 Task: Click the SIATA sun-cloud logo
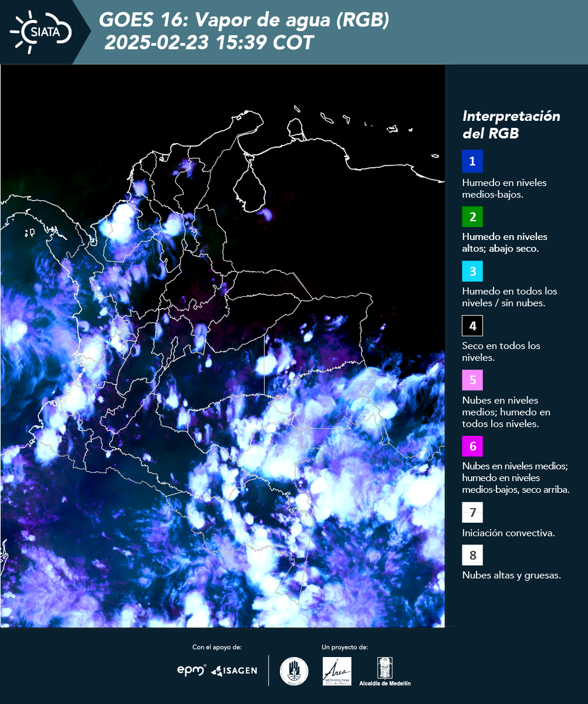point(40,32)
